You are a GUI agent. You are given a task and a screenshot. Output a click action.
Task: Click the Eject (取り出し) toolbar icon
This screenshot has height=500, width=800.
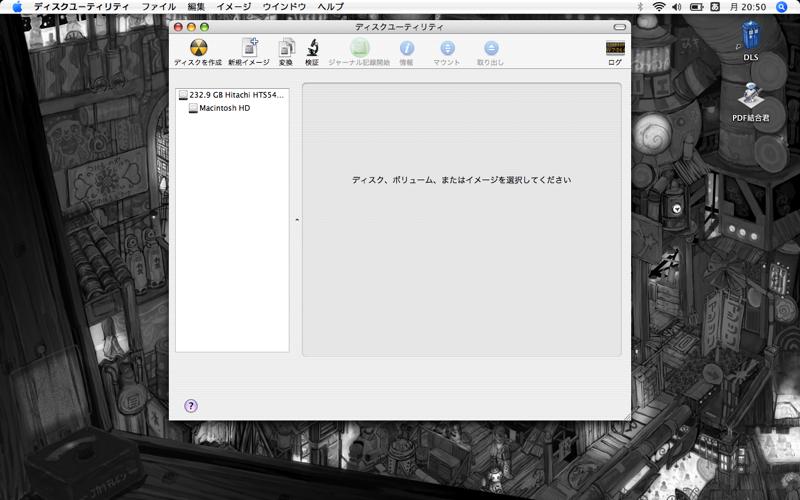490,48
